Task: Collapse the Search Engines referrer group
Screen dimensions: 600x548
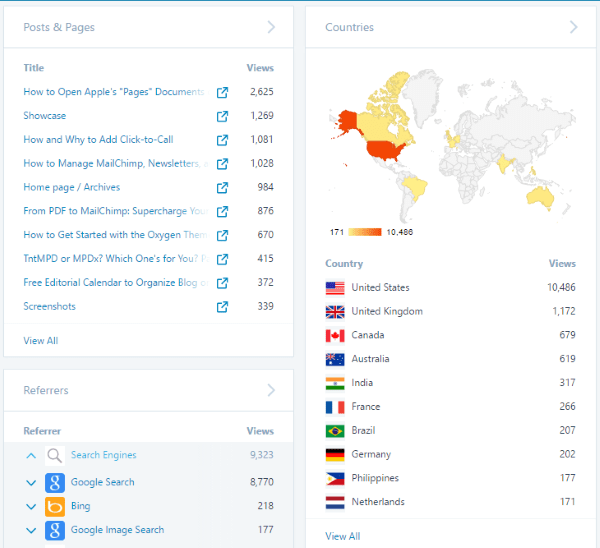Action: coord(31,455)
